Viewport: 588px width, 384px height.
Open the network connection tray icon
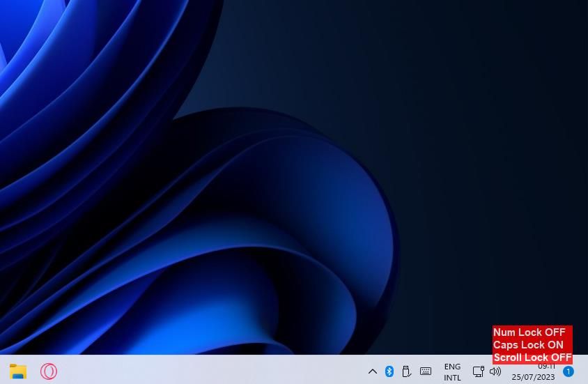point(478,371)
